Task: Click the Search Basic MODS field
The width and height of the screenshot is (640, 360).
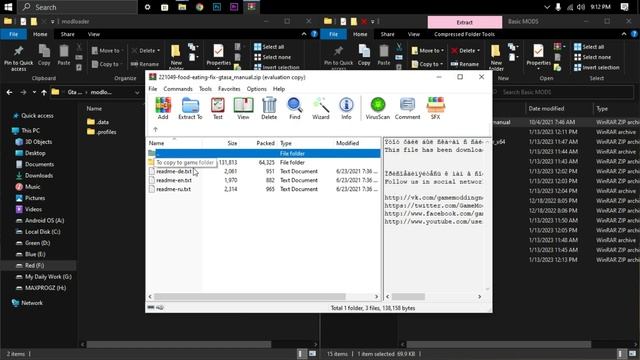Action: 562,92
